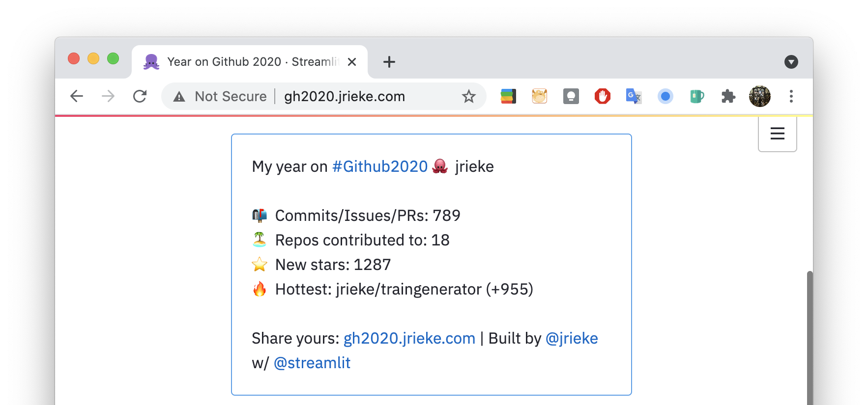This screenshot has width=868, height=405.
Task: Select the Year on Github 2020 tab
Action: click(x=250, y=62)
